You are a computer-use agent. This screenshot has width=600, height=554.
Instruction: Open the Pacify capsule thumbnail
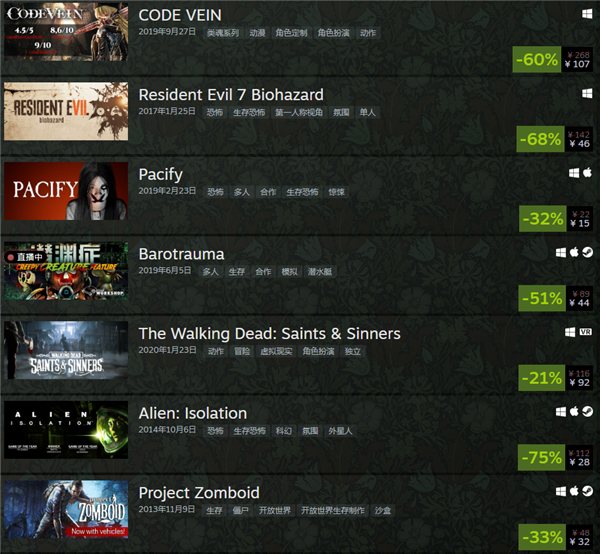66,191
